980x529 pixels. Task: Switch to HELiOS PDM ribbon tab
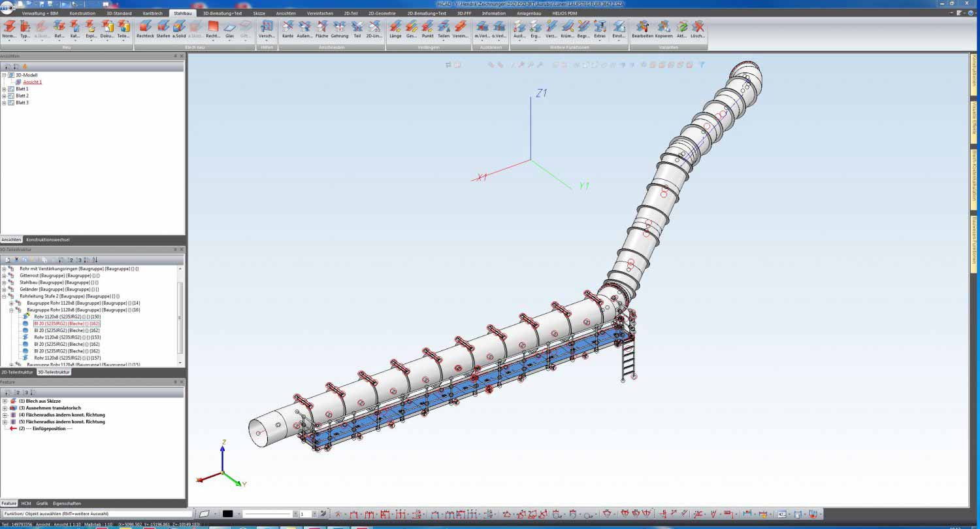(564, 13)
